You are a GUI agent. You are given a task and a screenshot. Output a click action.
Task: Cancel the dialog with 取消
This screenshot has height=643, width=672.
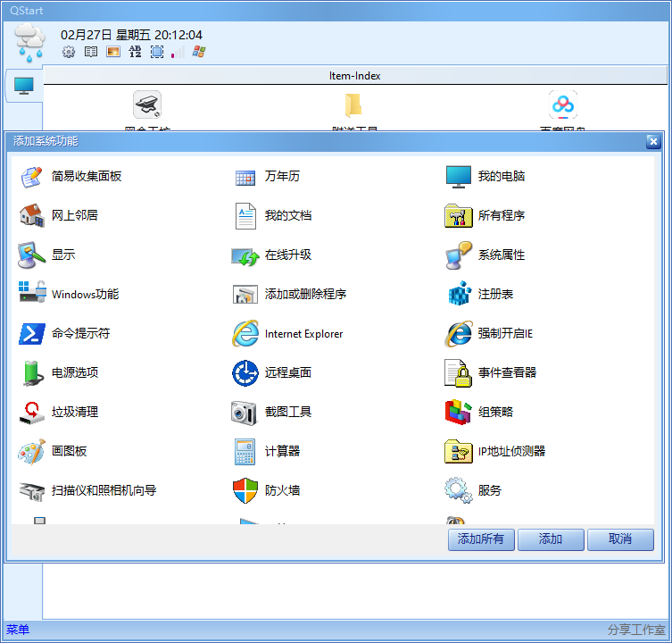(620, 539)
